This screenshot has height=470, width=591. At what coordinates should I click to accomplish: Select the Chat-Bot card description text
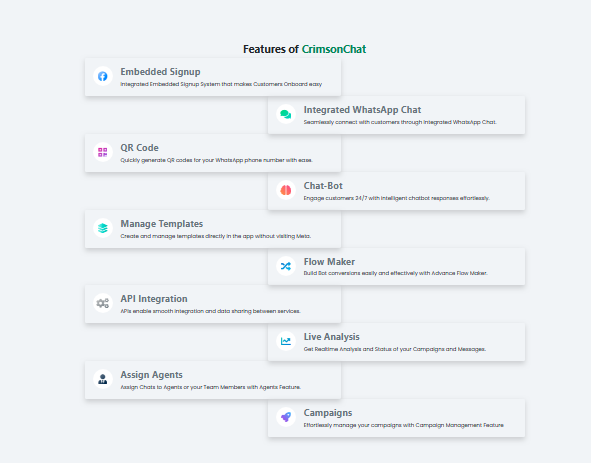tap(397, 198)
